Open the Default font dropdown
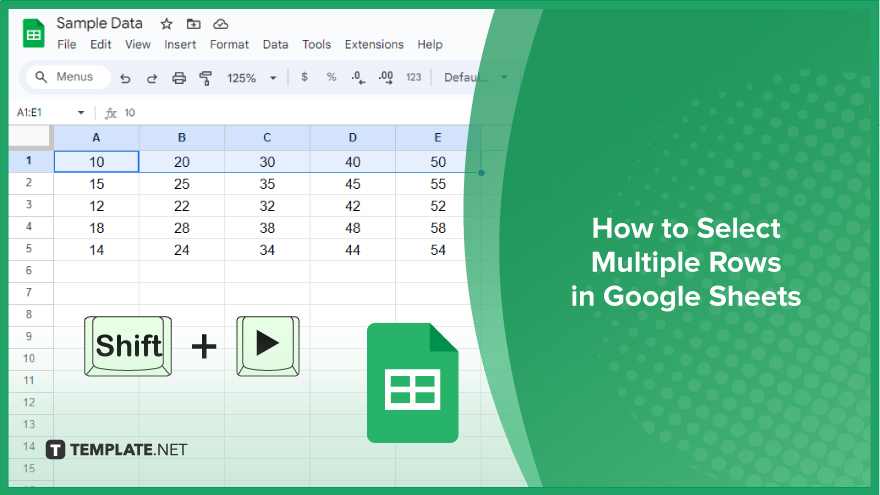 476,77
